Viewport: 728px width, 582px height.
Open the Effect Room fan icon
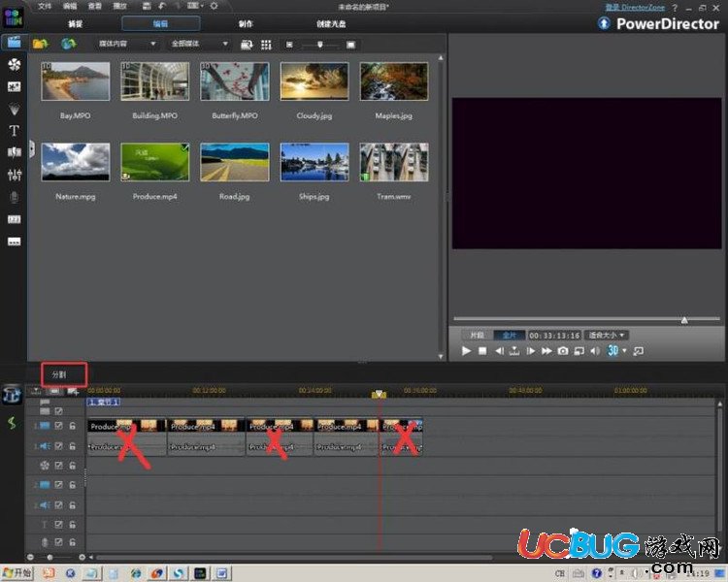click(14, 65)
